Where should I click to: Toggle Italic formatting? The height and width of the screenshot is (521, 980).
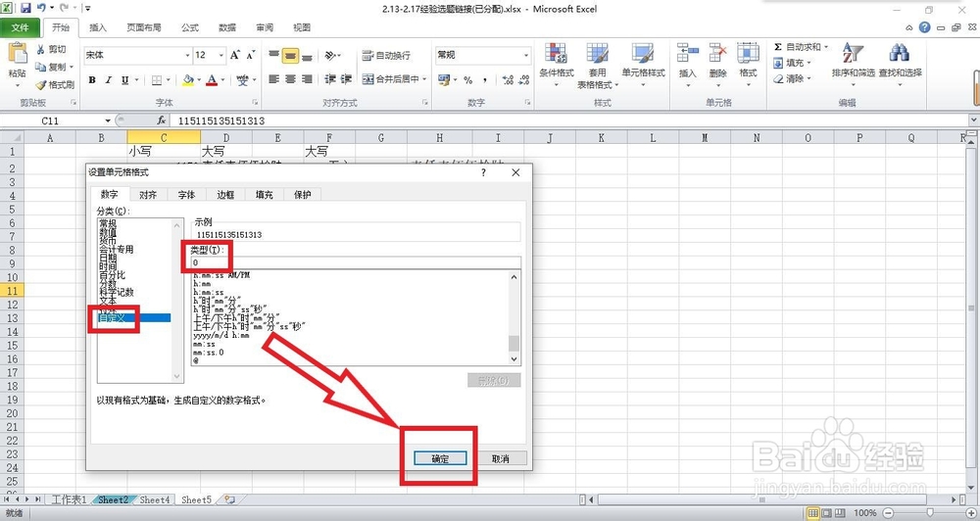[x=109, y=80]
